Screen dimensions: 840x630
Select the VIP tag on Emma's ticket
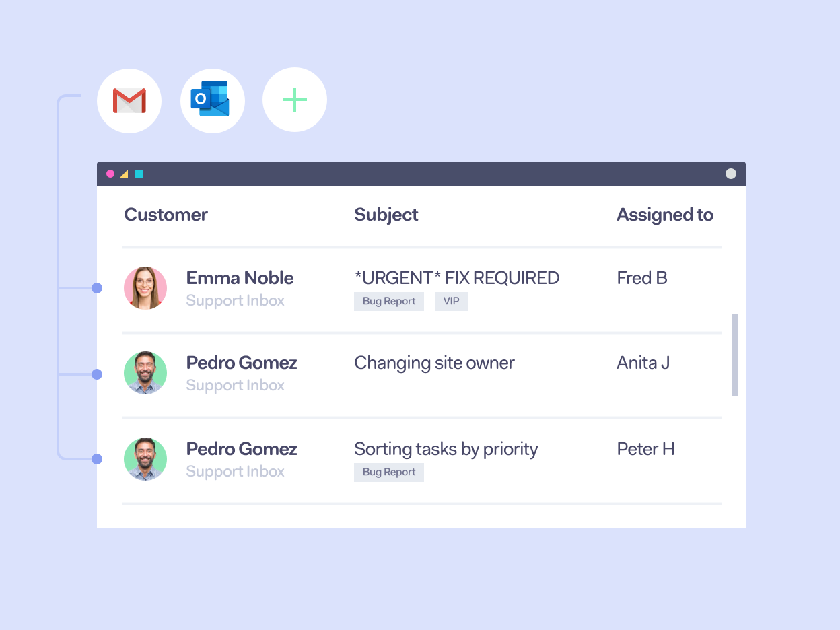(451, 302)
